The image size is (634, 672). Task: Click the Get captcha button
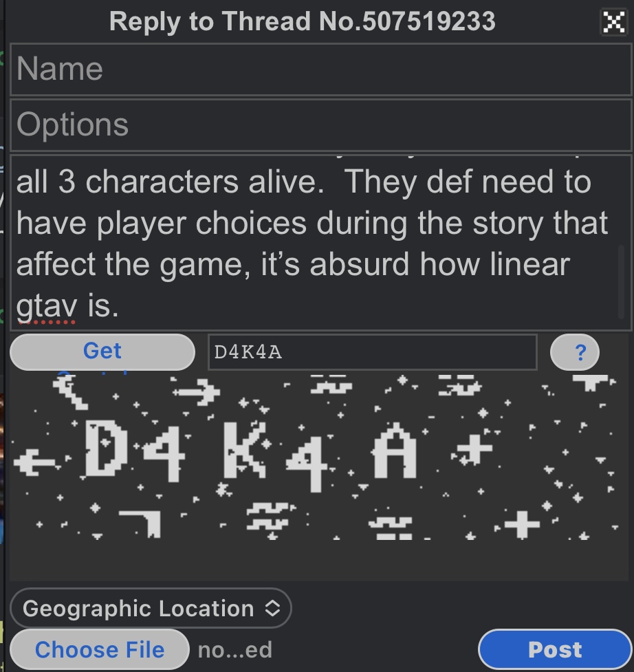(x=102, y=352)
